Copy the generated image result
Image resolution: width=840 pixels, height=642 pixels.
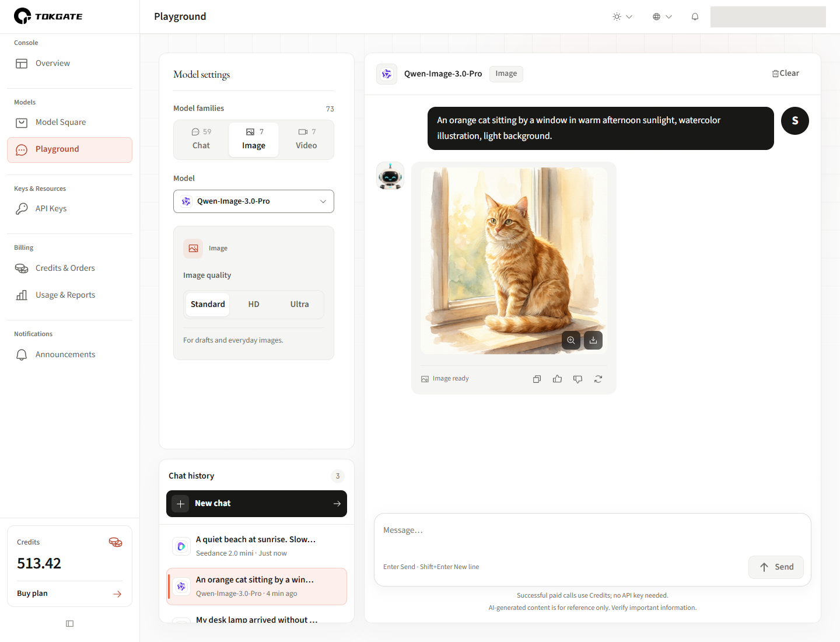[537, 379]
